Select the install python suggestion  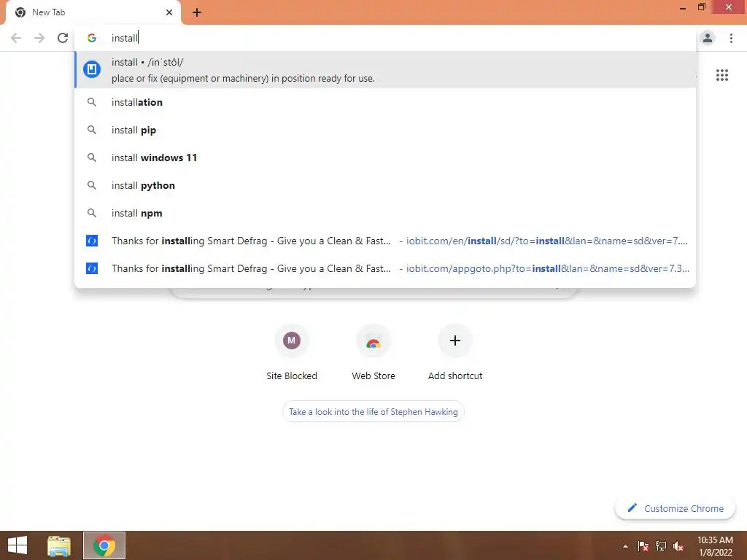click(385, 185)
